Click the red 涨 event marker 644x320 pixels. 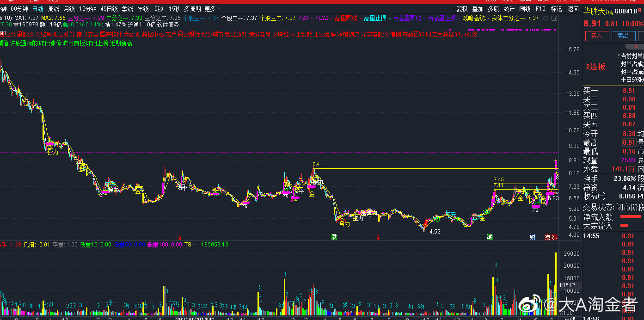tap(554, 237)
